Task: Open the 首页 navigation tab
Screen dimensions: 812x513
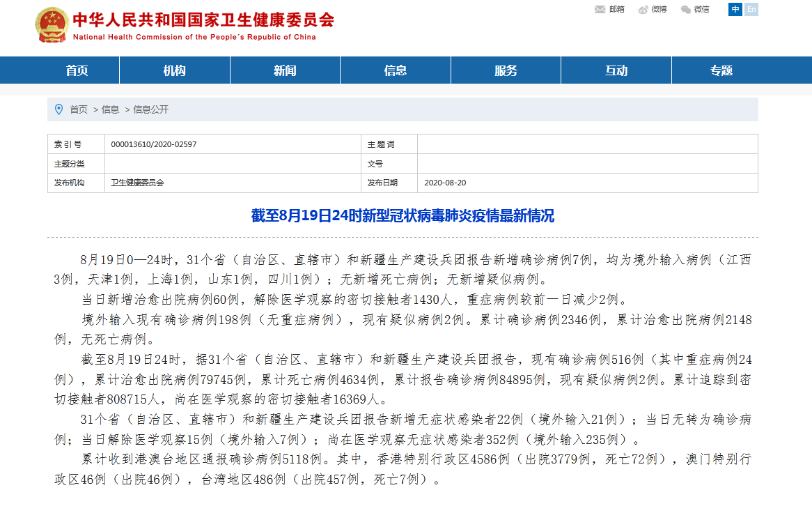Action: (77, 70)
